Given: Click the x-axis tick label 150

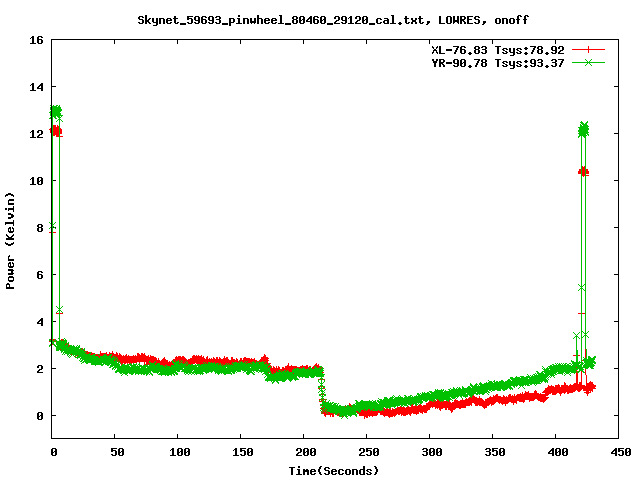Looking at the screenshot, I should (x=243, y=452).
